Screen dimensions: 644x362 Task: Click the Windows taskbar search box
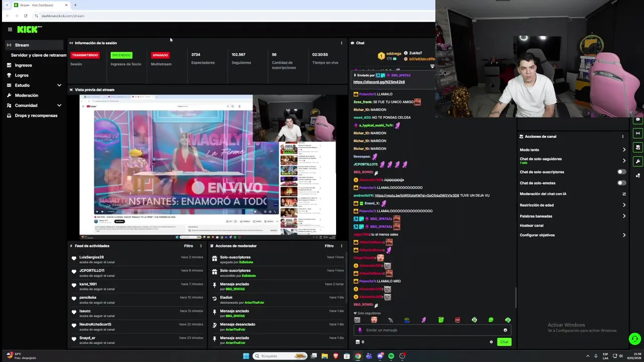pyautogui.click(x=280, y=356)
